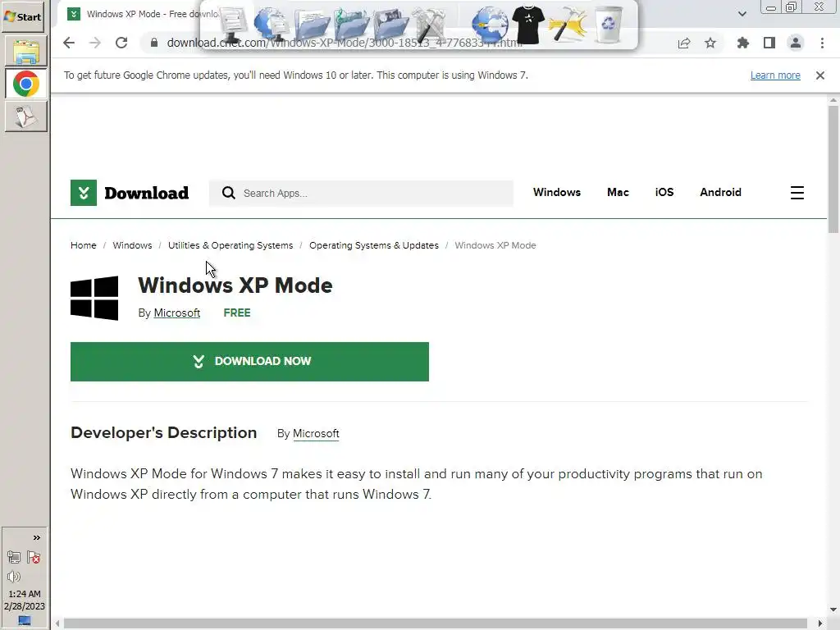
Task: Click the volume speaker tray icon
Action: (14, 577)
